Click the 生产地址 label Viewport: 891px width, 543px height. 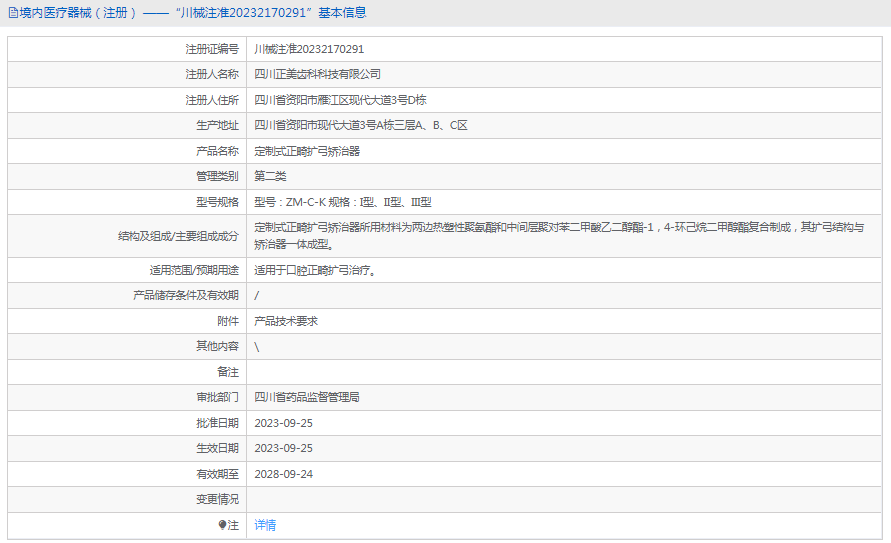(218, 126)
